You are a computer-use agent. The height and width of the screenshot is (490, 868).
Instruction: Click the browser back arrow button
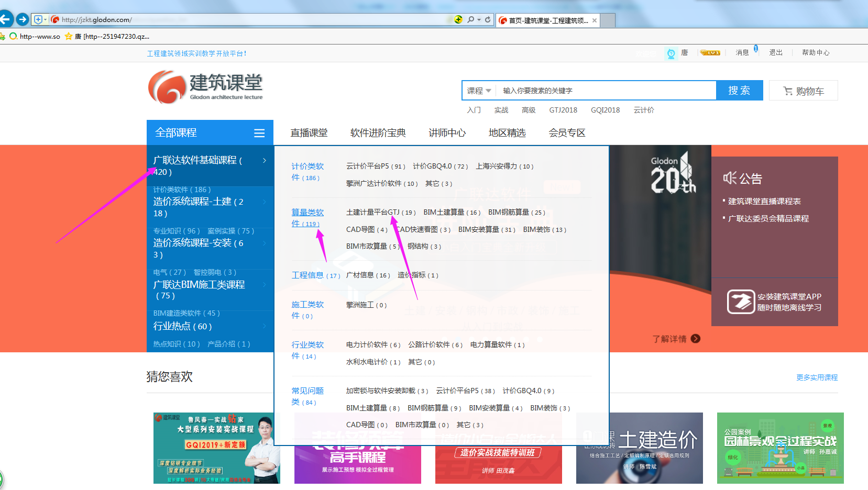(5, 19)
